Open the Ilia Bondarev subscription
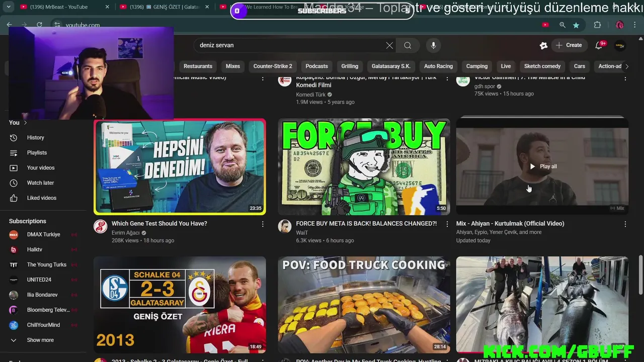The height and width of the screenshot is (362, 644). 42,295
